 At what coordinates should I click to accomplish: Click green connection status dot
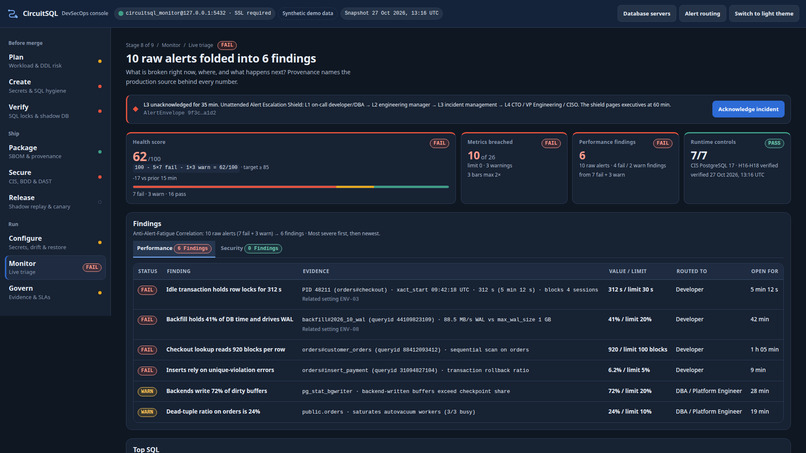pos(121,13)
